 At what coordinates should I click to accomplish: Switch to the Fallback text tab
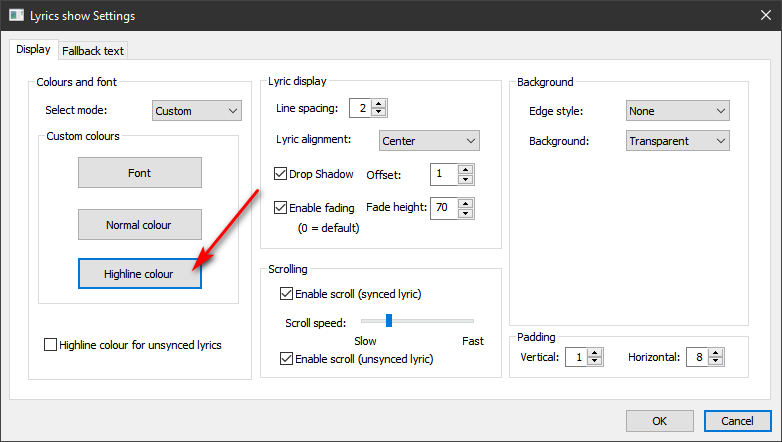(x=93, y=50)
